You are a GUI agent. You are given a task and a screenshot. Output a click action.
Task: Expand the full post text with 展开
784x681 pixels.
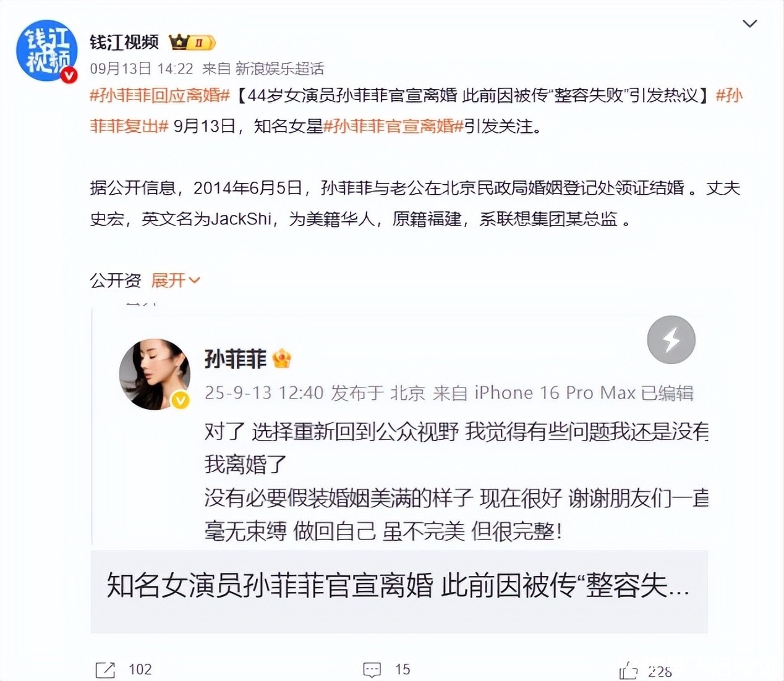point(176,281)
